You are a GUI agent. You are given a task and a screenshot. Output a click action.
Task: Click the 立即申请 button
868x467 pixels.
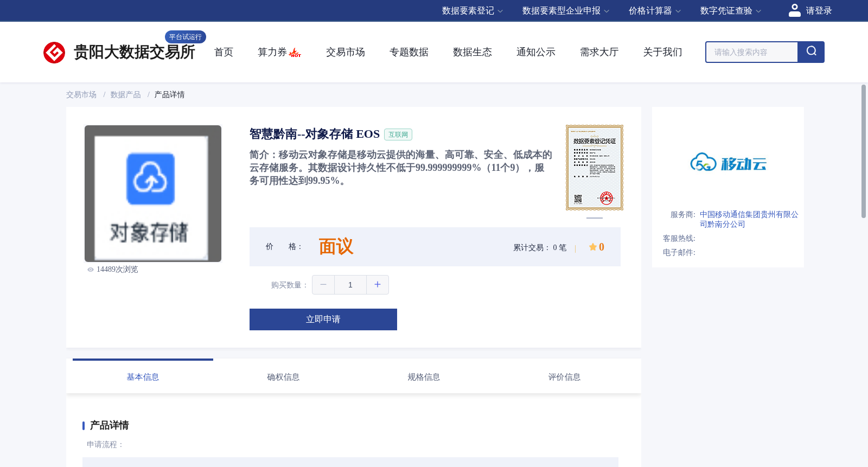323,319
